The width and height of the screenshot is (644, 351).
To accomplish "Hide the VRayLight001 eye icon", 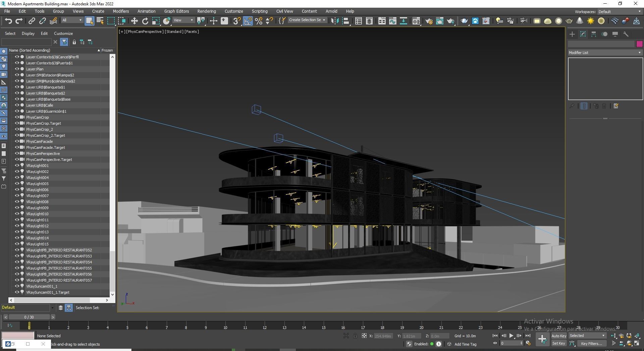I will point(17,166).
